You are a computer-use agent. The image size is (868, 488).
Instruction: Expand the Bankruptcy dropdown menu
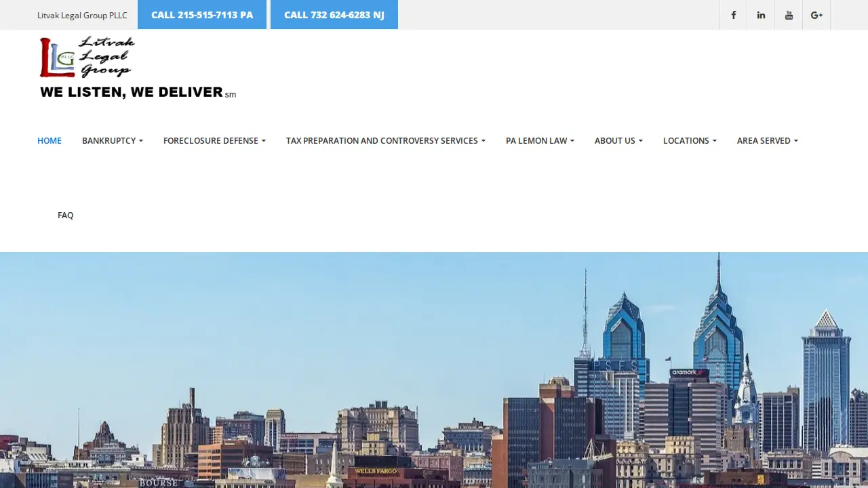pos(113,140)
